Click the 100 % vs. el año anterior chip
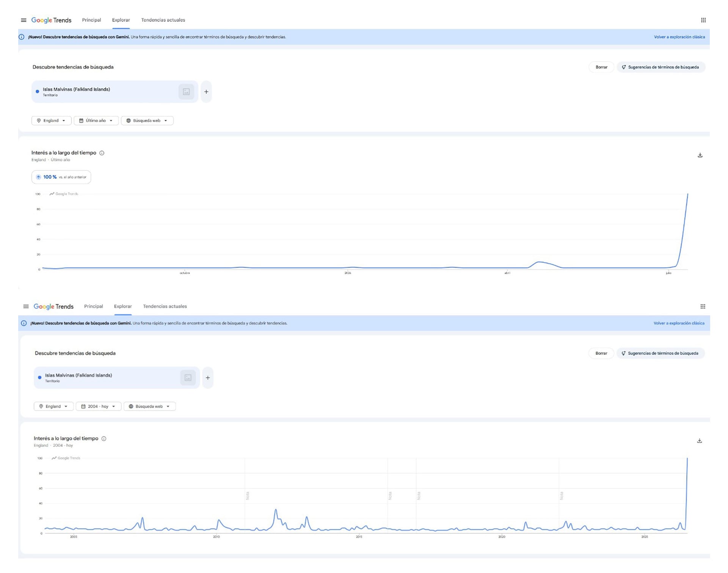The image size is (728, 573). pos(61,177)
